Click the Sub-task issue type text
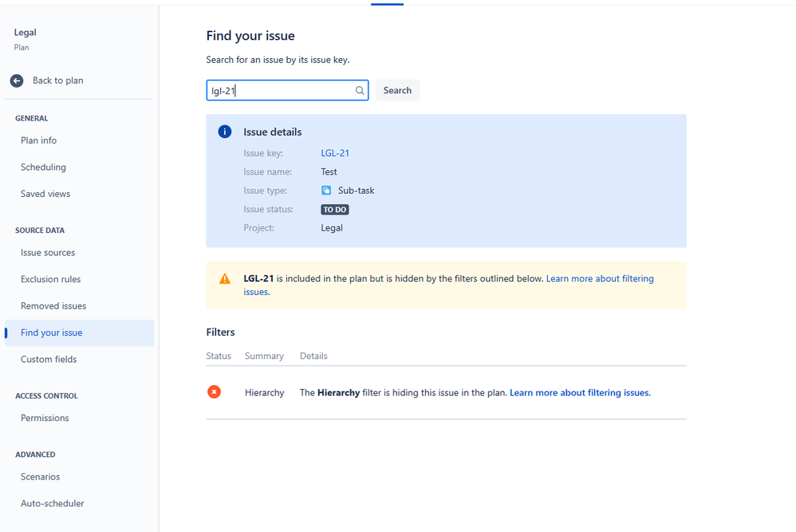The image size is (796, 532). point(357,191)
